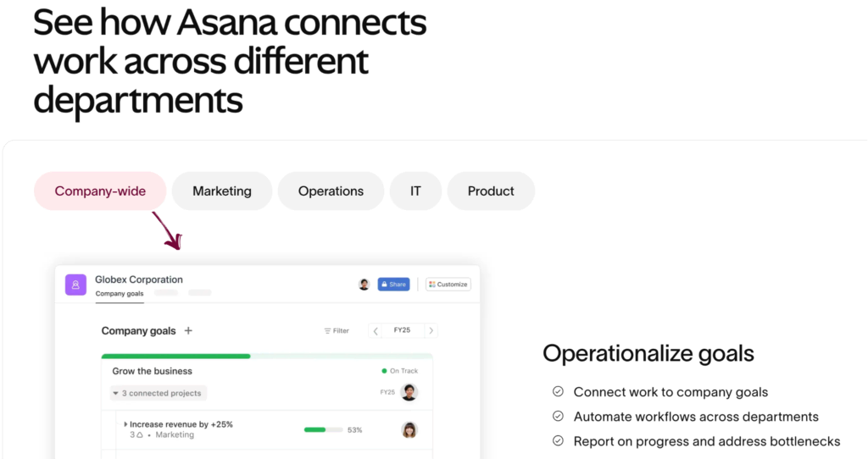Go to previous fiscal year with left chevron
This screenshot has width=868, height=459.
point(376,331)
